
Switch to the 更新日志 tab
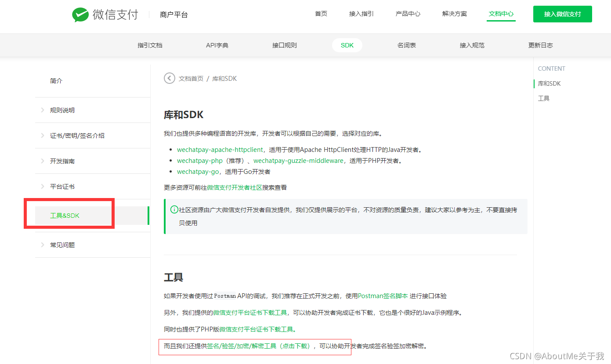tap(541, 45)
